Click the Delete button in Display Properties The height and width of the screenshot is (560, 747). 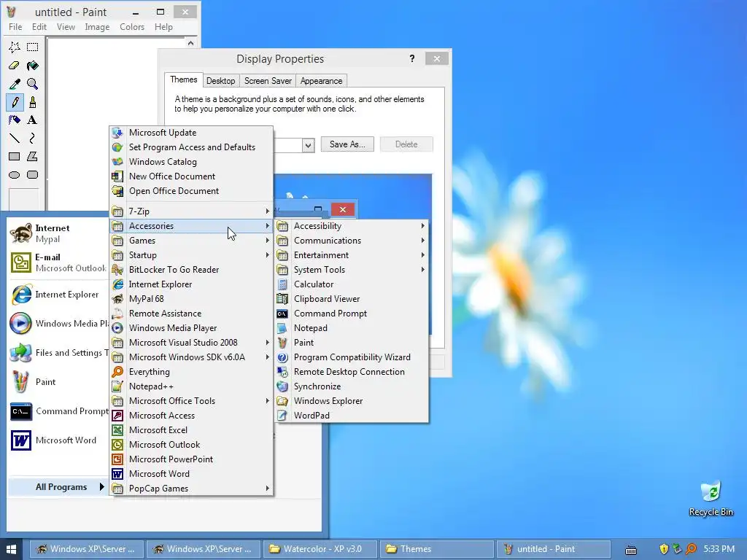(406, 144)
